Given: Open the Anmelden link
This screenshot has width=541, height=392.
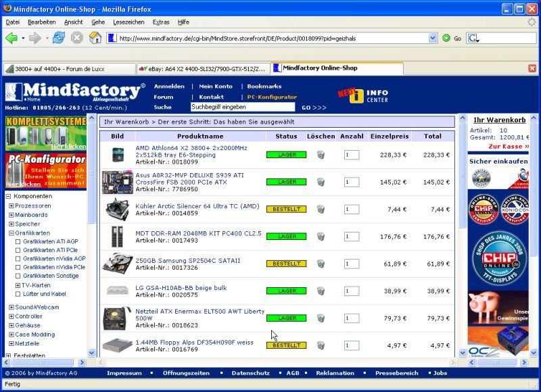Looking at the screenshot, I should point(169,87).
